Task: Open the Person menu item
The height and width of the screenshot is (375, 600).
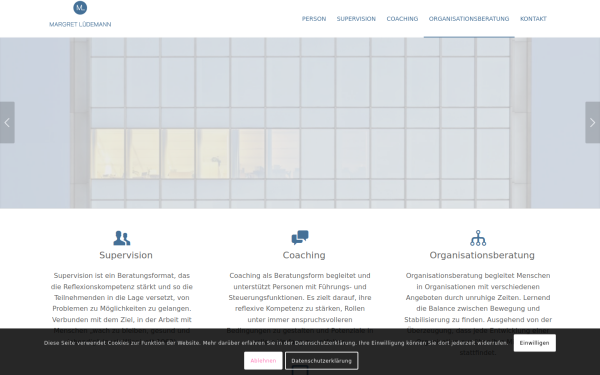Action: [314, 19]
